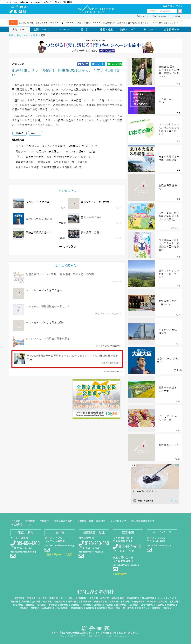Image resolution: width=191 pixels, height=644 pixels.
Task: Click mail icon under center@iwate-np.co.jp
Action: (x=149, y=550)
